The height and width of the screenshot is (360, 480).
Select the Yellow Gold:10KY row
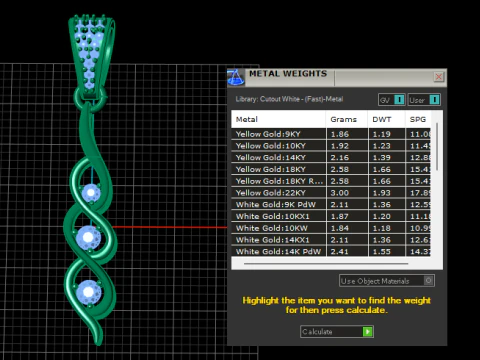(x=331, y=146)
